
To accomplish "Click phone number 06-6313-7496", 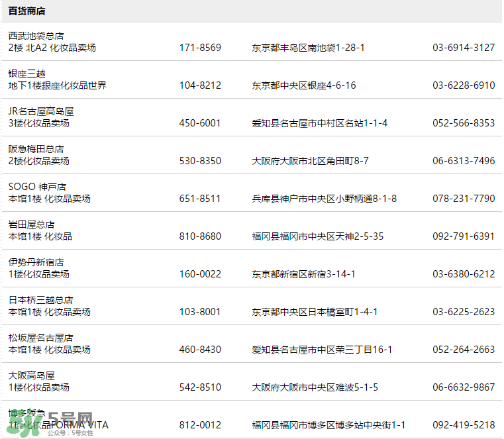I will (x=464, y=161).
